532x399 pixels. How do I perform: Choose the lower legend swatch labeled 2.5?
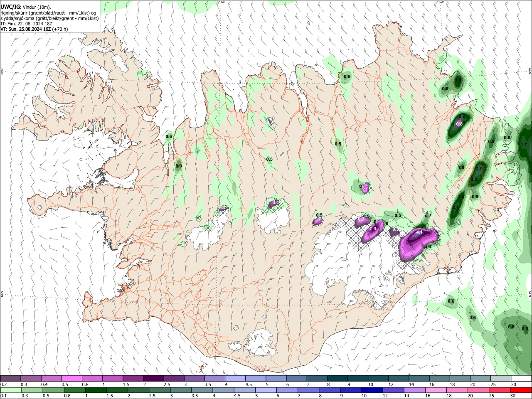(x=160, y=390)
